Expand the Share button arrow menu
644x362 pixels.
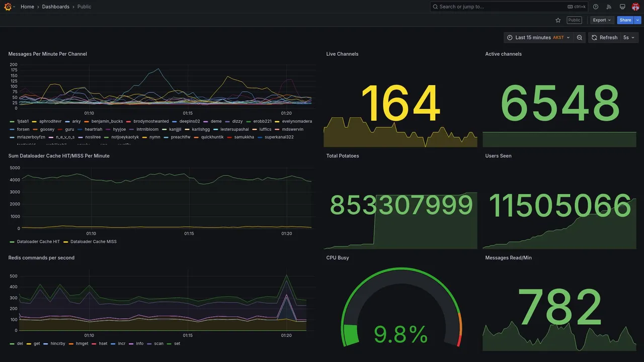(x=638, y=20)
